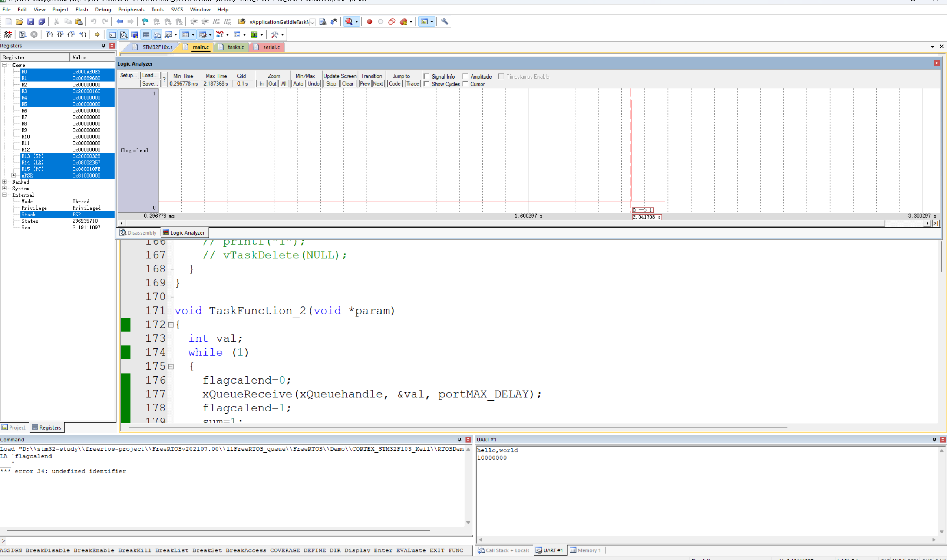Click the Zoom All button

pyautogui.click(x=284, y=84)
